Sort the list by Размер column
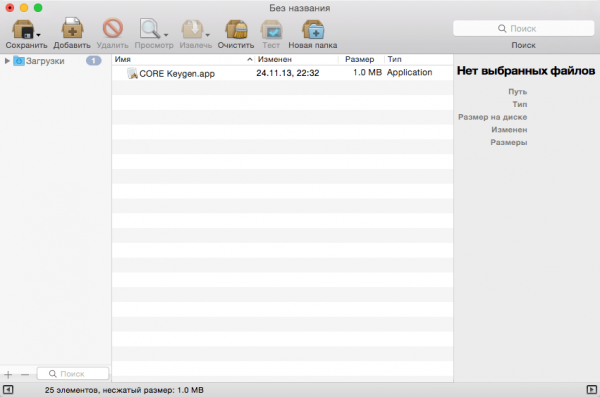The height and width of the screenshot is (397, 600). click(361, 59)
